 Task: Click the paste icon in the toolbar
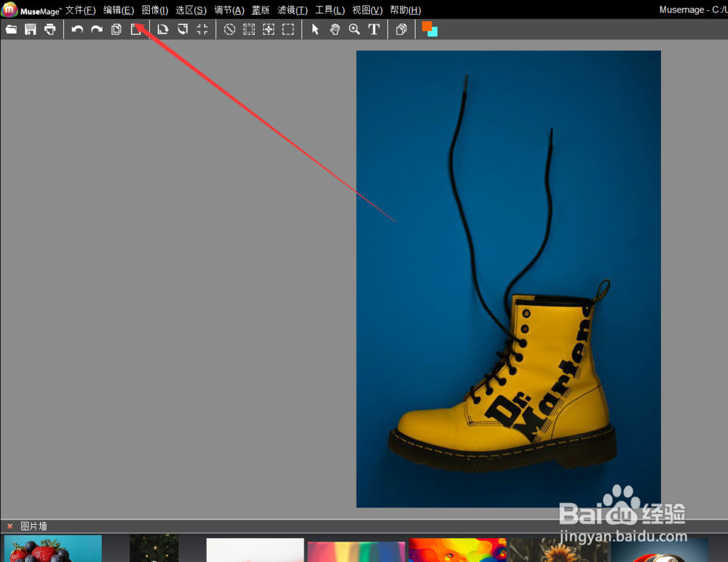(135, 30)
